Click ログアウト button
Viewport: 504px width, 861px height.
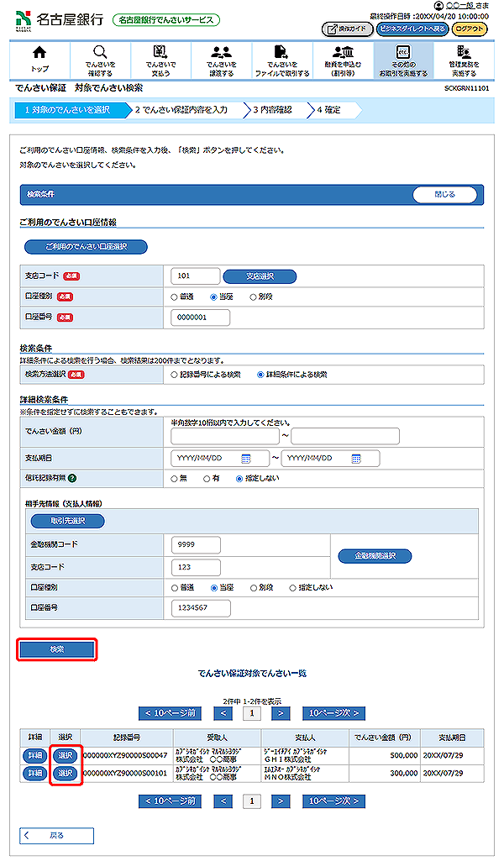click(x=469, y=29)
